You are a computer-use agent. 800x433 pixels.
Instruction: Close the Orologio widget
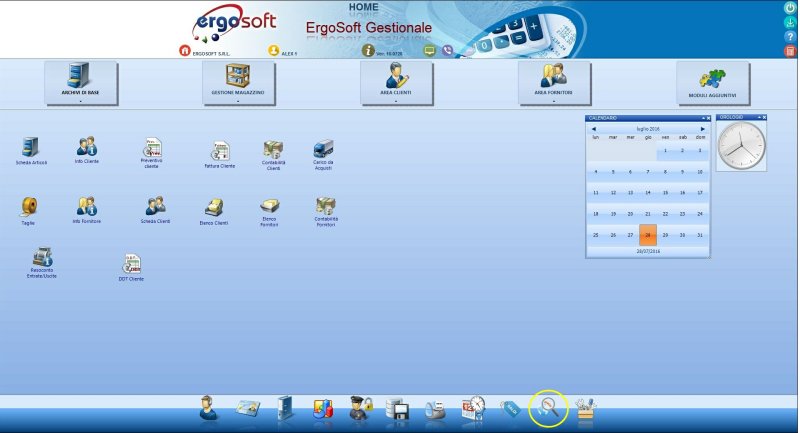[x=764, y=118]
